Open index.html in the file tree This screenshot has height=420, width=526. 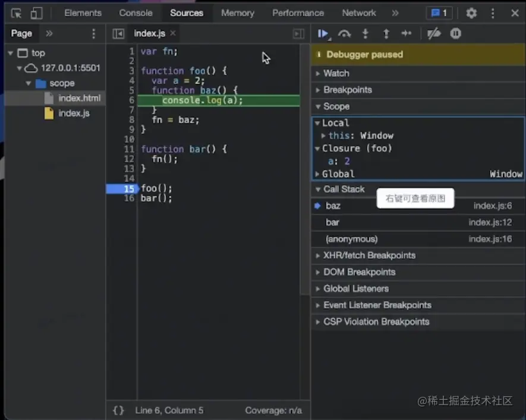(79, 98)
